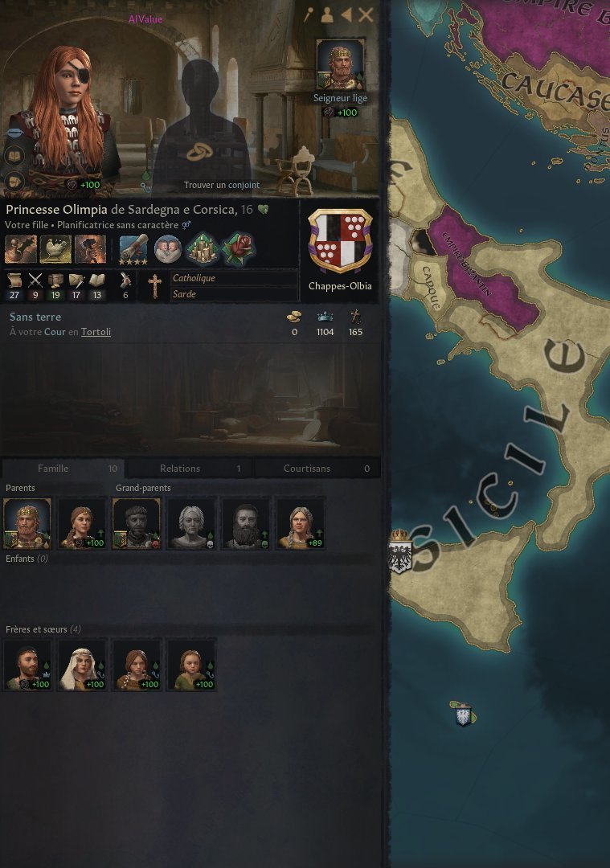Click the crossed swords martial skill icon
This screenshot has height=868, width=610.
click(x=35, y=280)
